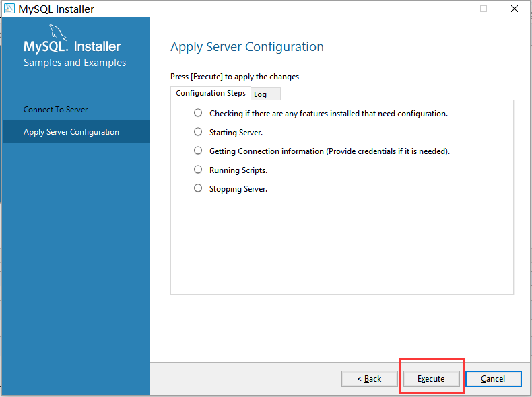Click 'Press [Execute] to apply the changes' text
Image resolution: width=532 pixels, height=397 pixels.
(234, 77)
